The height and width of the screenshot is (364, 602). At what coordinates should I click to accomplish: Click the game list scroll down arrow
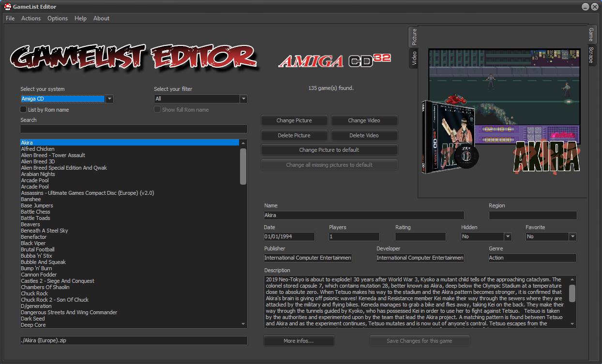click(x=243, y=324)
